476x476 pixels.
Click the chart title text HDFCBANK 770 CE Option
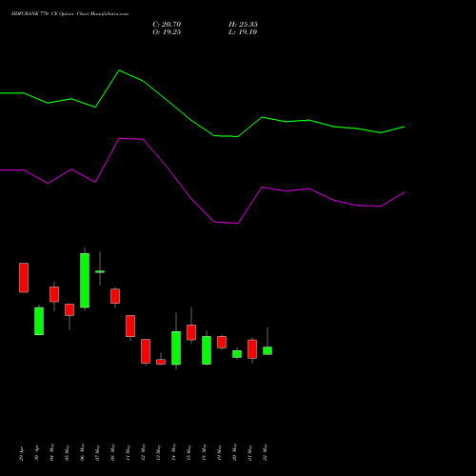coord(43,14)
